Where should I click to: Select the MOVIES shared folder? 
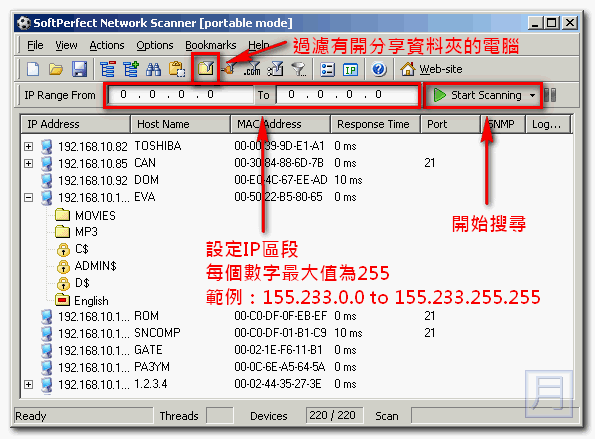(x=95, y=216)
